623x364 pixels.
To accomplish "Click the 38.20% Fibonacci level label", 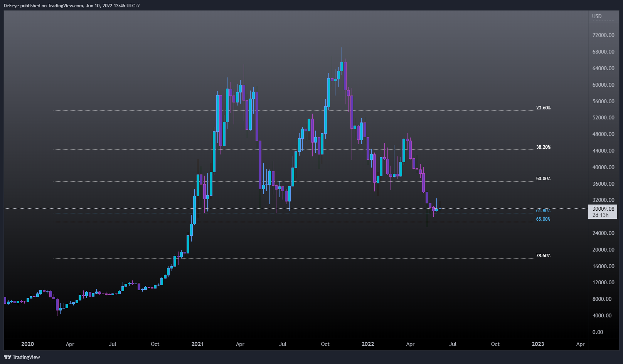I will [543, 147].
